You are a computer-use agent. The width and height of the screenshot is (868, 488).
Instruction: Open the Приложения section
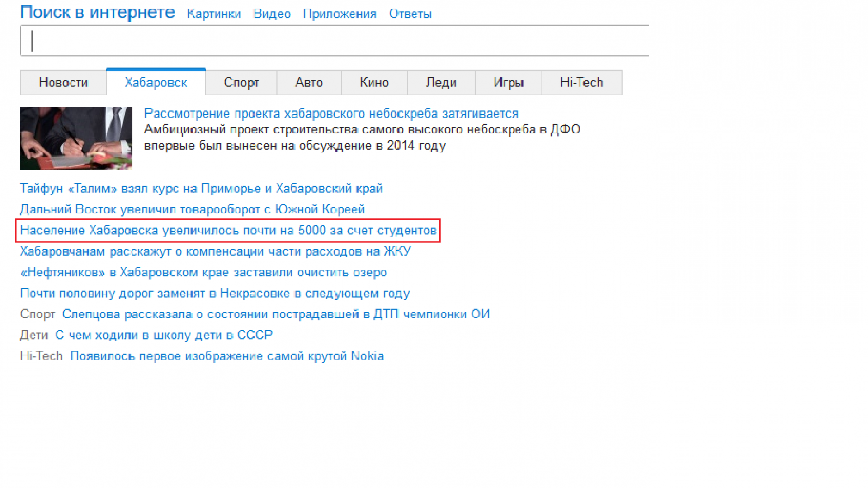340,14
